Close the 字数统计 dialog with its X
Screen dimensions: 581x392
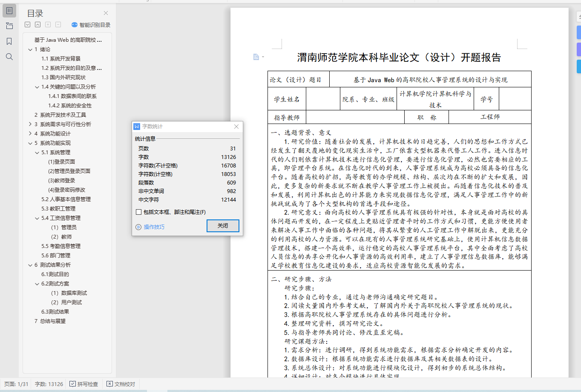click(x=236, y=127)
